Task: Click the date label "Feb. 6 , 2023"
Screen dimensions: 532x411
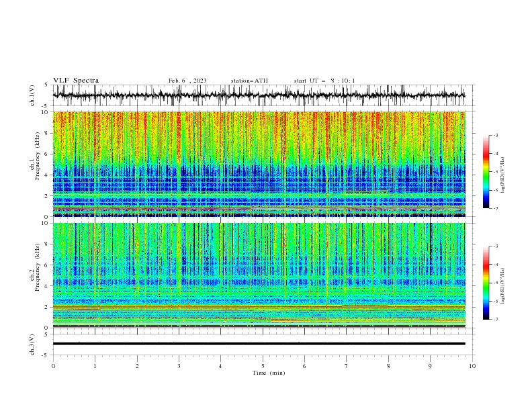Action: pyautogui.click(x=187, y=81)
